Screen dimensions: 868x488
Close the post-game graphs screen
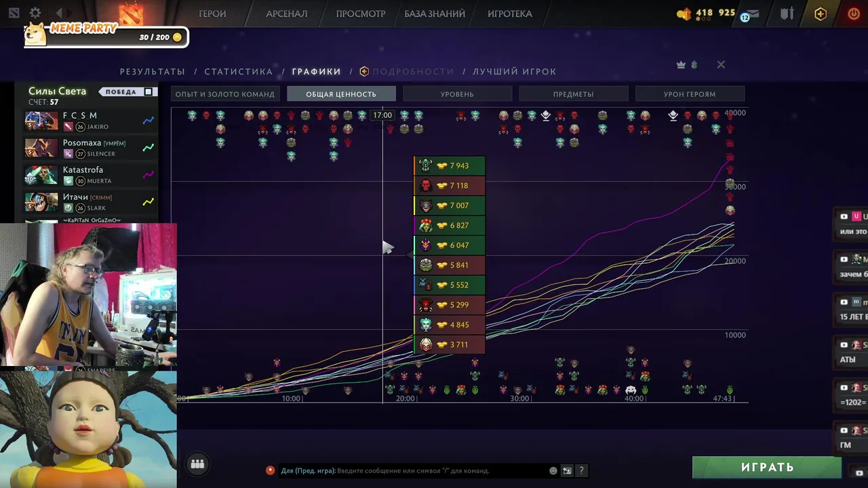click(x=721, y=64)
